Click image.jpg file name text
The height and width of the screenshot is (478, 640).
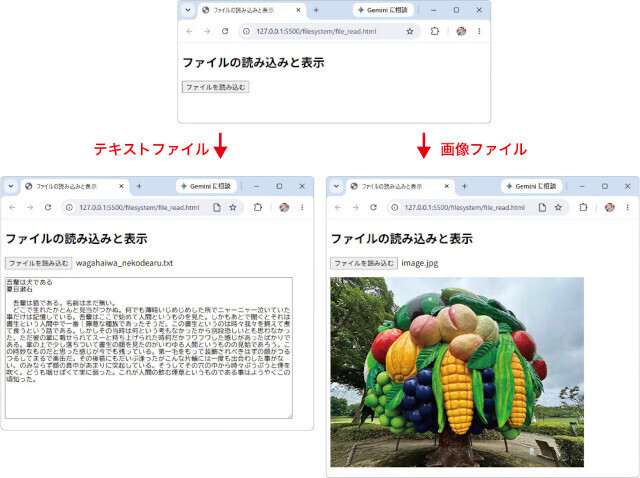pos(420,263)
